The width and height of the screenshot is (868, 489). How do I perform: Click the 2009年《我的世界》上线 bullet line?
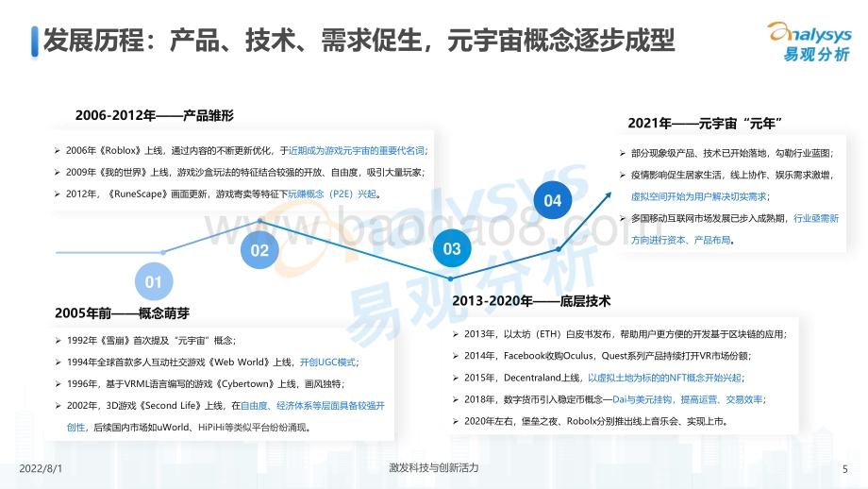tap(240, 172)
